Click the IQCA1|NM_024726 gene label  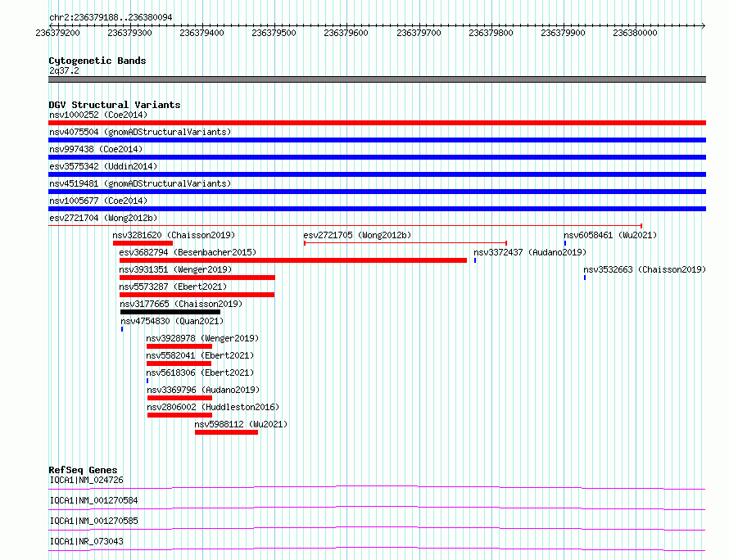point(86,480)
